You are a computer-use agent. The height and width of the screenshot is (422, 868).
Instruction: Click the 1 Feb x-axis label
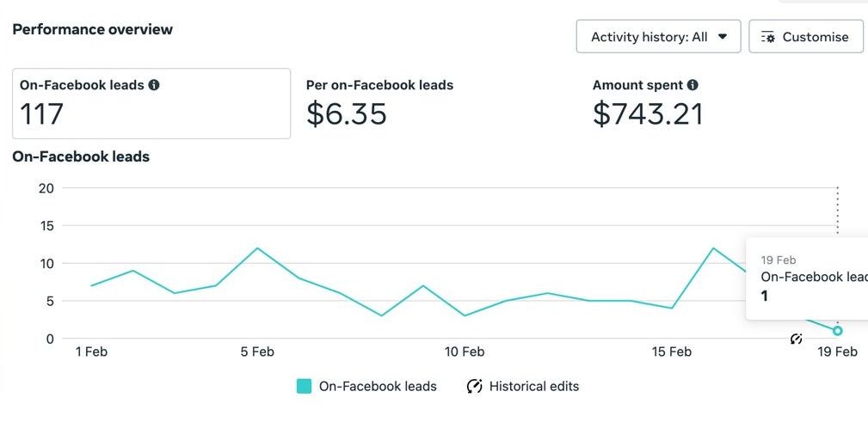pyautogui.click(x=91, y=352)
